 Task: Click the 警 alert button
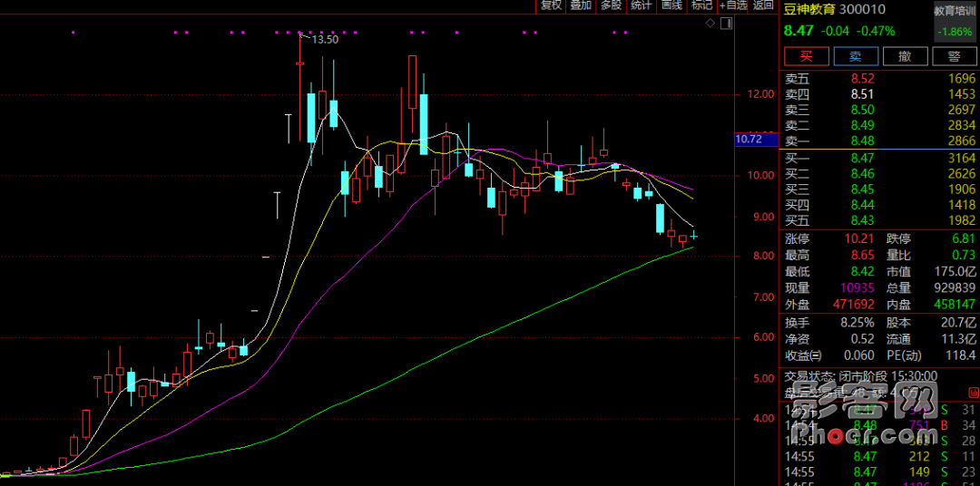tap(954, 56)
